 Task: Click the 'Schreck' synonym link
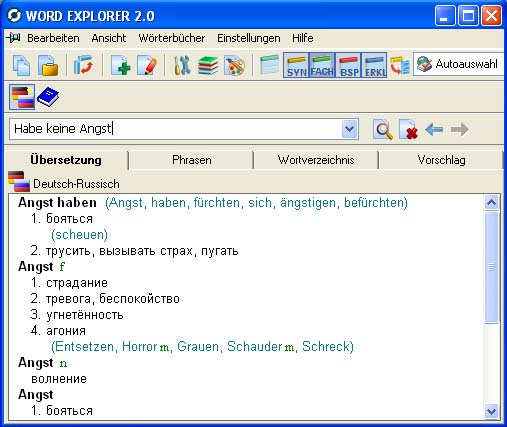click(325, 347)
